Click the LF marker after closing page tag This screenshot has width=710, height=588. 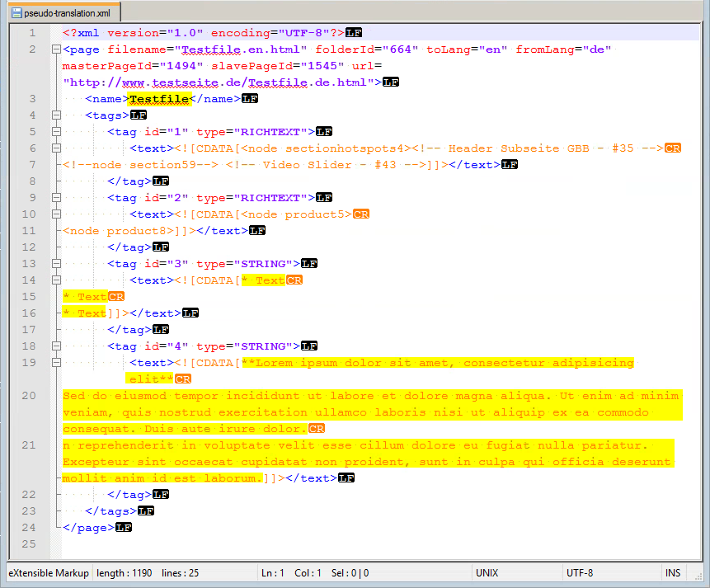pyautogui.click(x=124, y=528)
